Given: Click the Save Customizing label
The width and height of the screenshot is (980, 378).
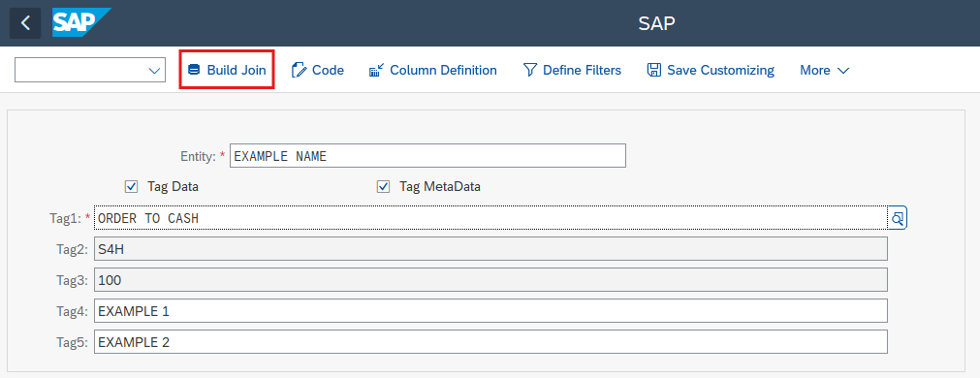Looking at the screenshot, I should [x=720, y=70].
